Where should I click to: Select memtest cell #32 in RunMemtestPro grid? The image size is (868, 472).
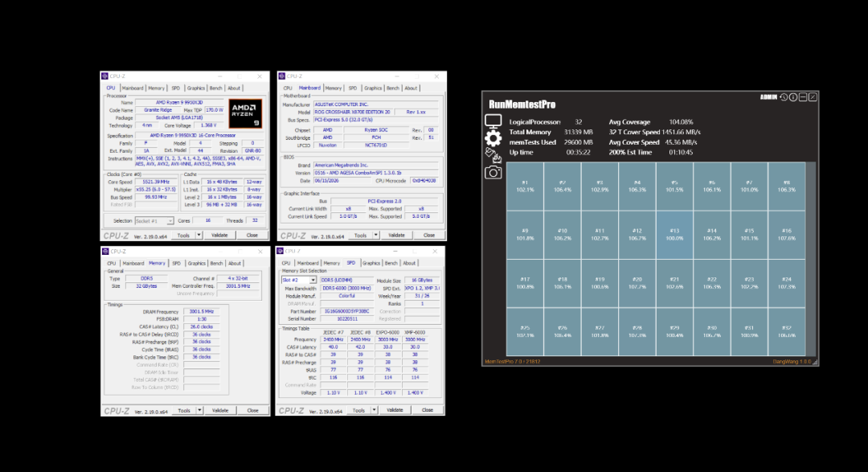(x=787, y=332)
